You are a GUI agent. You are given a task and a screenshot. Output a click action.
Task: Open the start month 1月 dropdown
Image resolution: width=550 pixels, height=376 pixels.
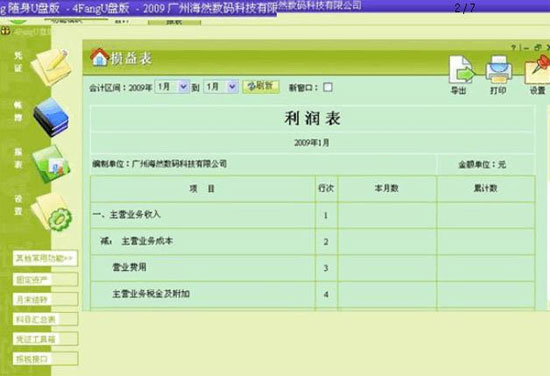tap(172, 86)
